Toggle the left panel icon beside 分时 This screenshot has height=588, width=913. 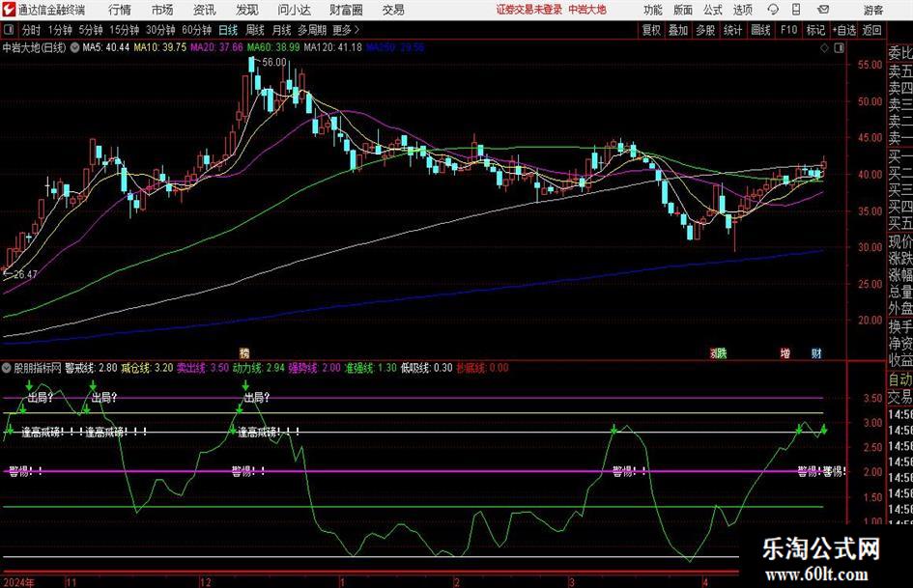tap(9, 30)
